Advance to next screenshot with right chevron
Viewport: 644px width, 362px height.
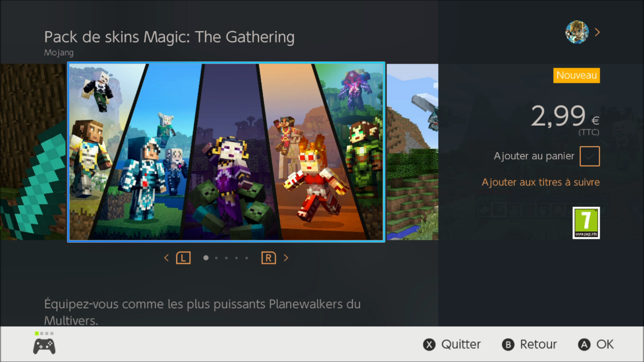tap(286, 258)
